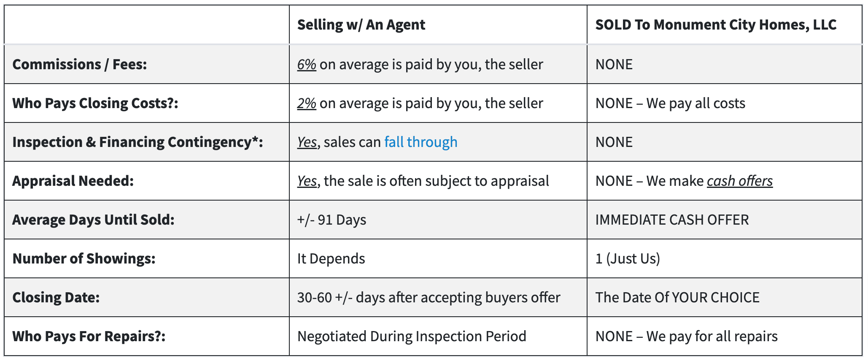Image resolution: width=868 pixels, height=364 pixels.
Task: Click 'NONE – We pay for all repairs'
Action: 687,337
